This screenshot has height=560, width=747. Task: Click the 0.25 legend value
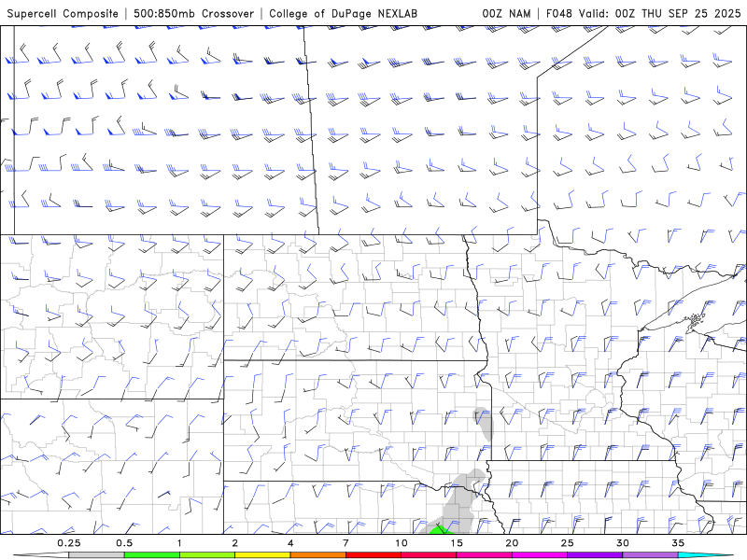68,543
